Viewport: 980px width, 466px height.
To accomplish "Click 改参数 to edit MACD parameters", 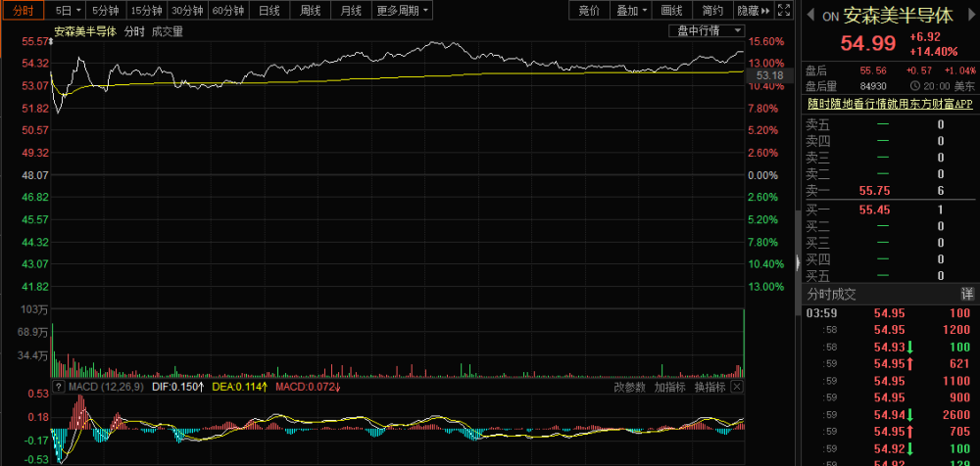I will tap(629, 388).
